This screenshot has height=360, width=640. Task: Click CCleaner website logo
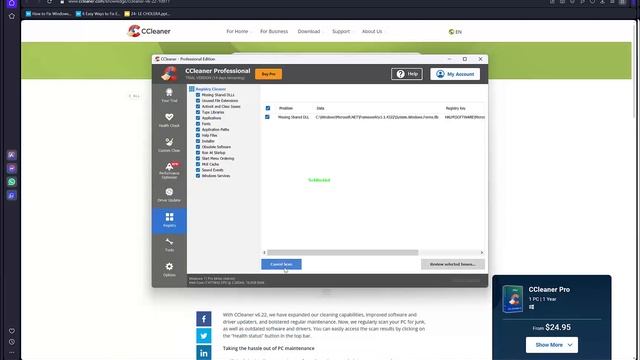click(149, 31)
